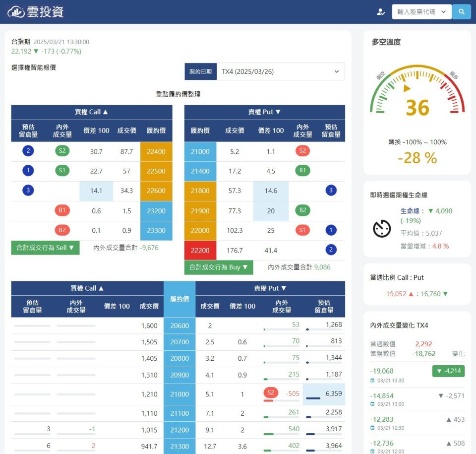Select lower table 賣權 Put ▼ header
Screen dimensions: 476x454
(x=270, y=288)
